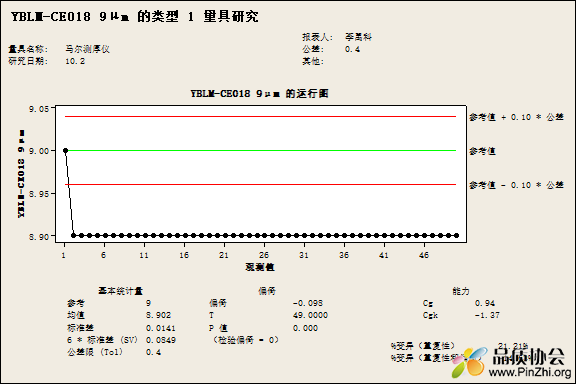
Task: Select the standard deviation value '0.0141'
Action: (161, 328)
